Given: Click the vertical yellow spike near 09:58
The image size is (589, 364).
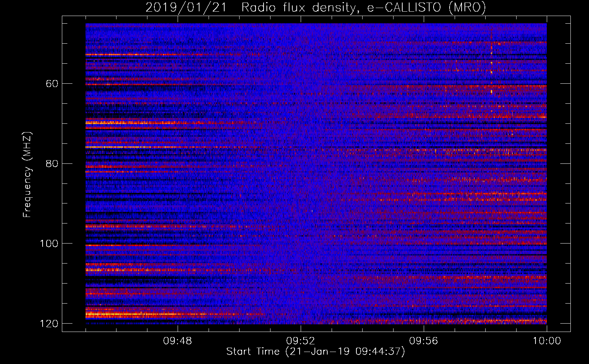Looking at the screenshot, I should [491, 69].
